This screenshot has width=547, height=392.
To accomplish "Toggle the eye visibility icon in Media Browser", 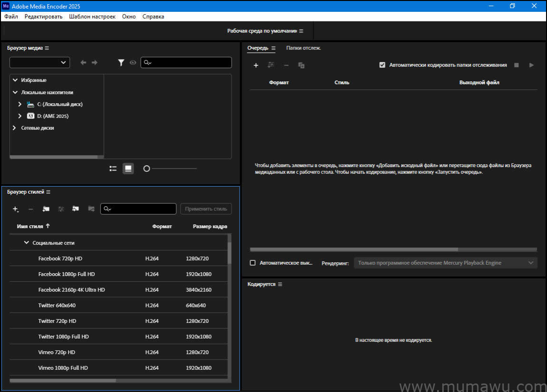I will (133, 62).
